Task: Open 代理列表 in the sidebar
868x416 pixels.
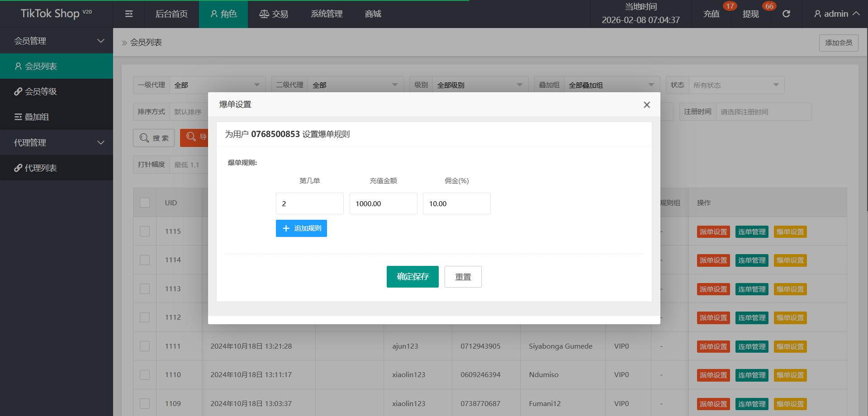Action: 41,168
